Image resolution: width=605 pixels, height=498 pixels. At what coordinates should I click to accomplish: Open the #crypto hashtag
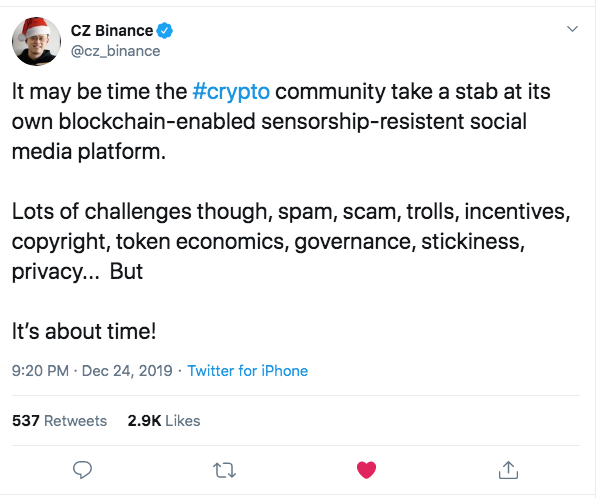pyautogui.click(x=231, y=92)
